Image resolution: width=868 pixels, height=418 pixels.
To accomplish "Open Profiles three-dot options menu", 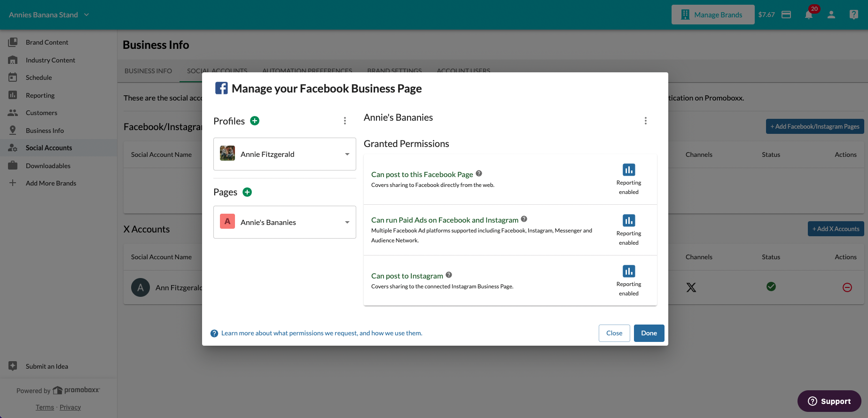I will coord(345,121).
